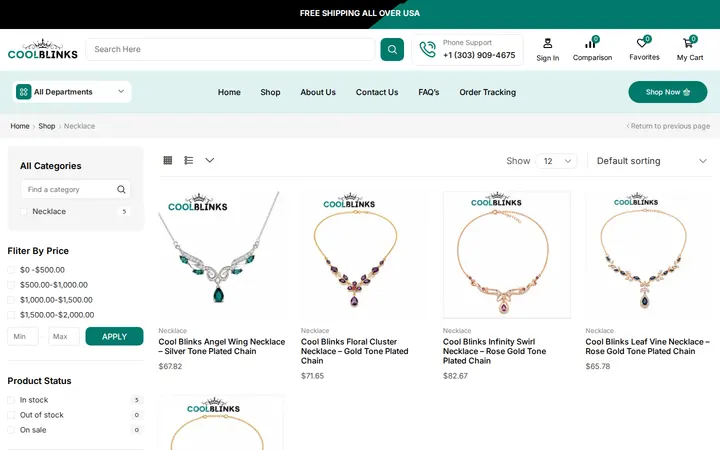The width and height of the screenshot is (720, 450).
Task: Click the $82.67 price text
Action: point(455,376)
